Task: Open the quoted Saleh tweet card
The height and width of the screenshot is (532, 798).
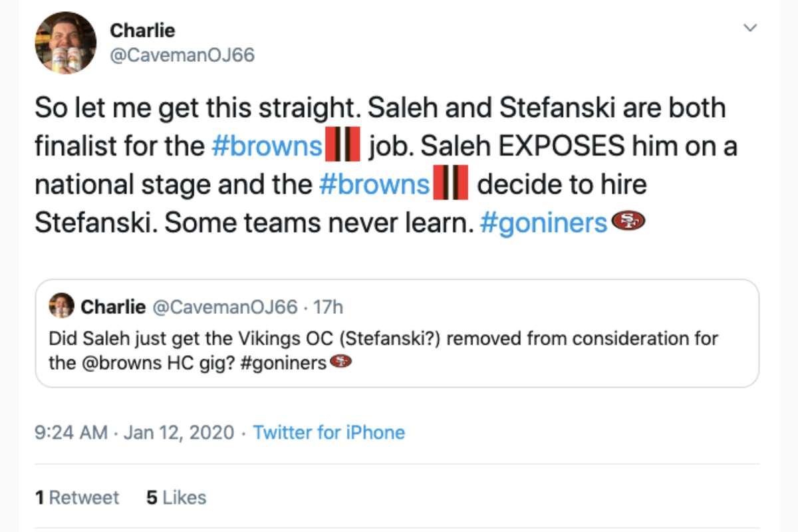Action: click(399, 332)
